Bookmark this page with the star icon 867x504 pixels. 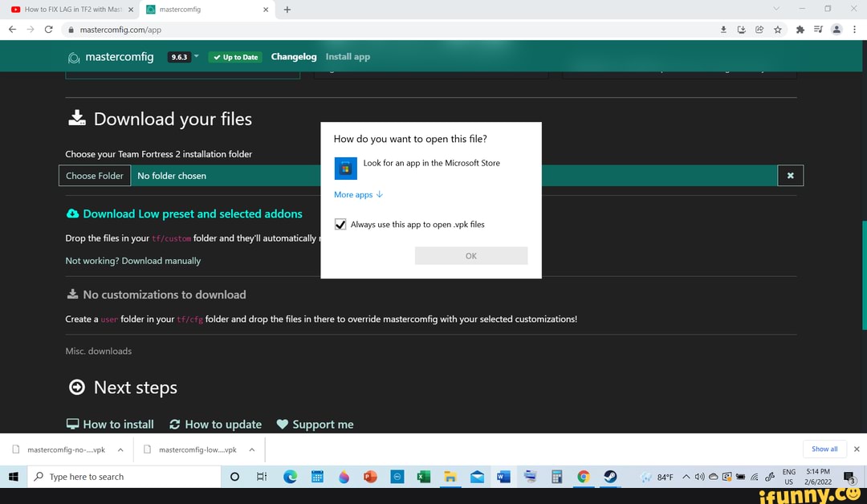pyautogui.click(x=778, y=29)
